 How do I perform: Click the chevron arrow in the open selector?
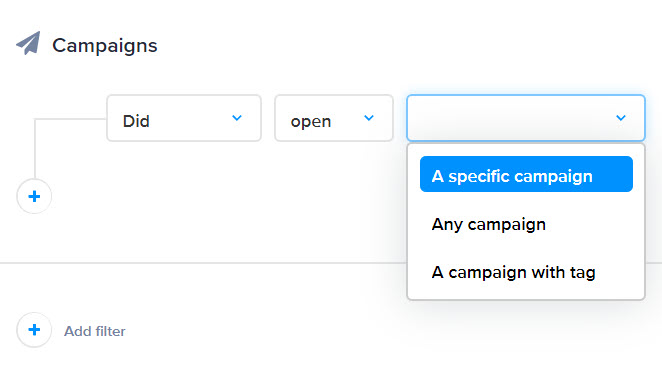click(369, 118)
